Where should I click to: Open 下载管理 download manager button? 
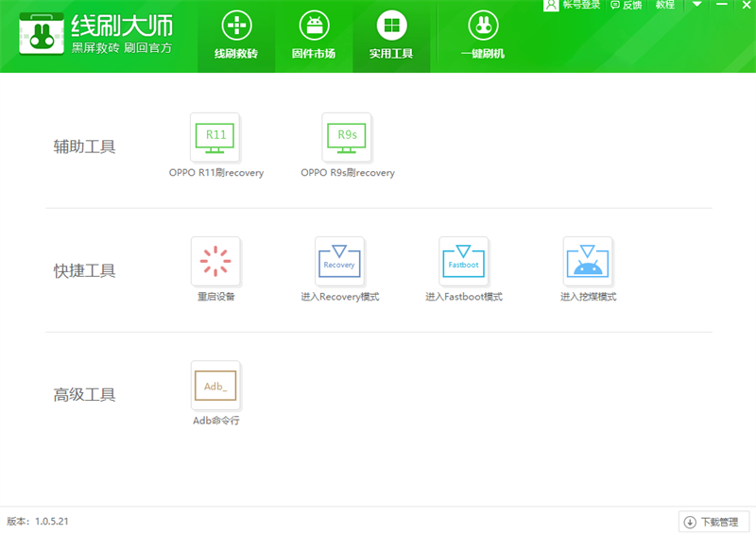coord(714,522)
